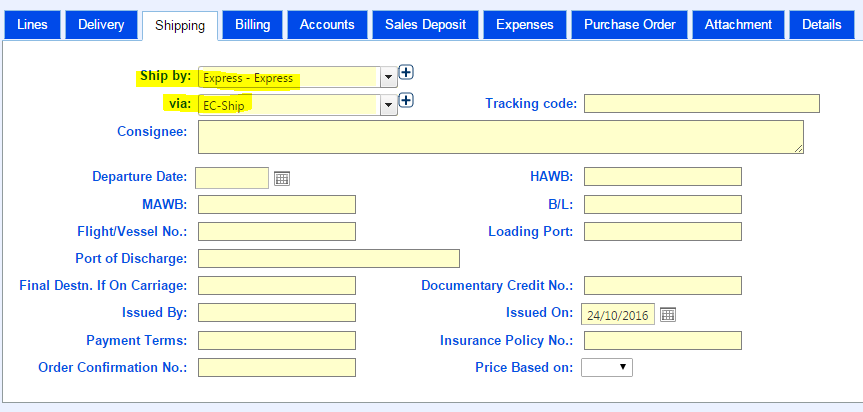Open the Price Based on dropdown
The width and height of the screenshot is (863, 412).
pos(607,367)
